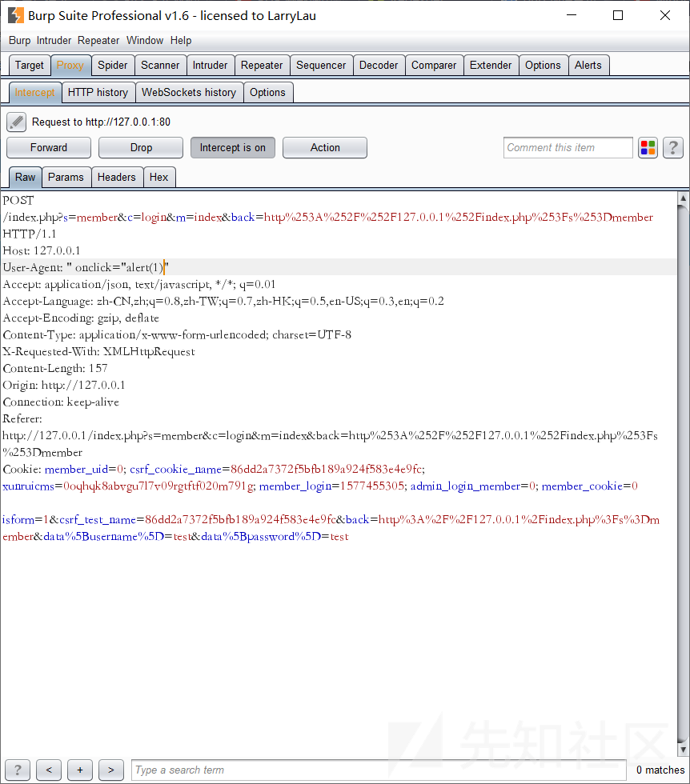The height and width of the screenshot is (784, 690).
Task: Click the Type a search term field
Action: (379, 770)
